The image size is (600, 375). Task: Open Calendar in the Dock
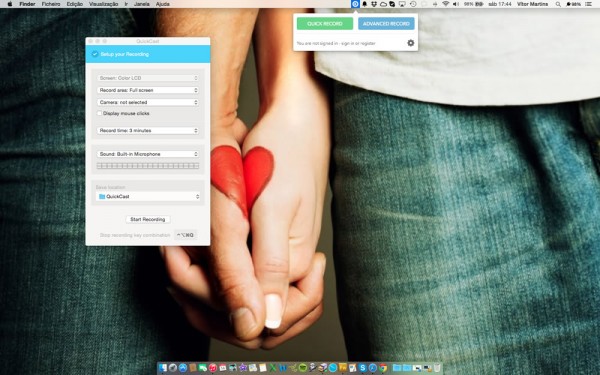point(223,368)
